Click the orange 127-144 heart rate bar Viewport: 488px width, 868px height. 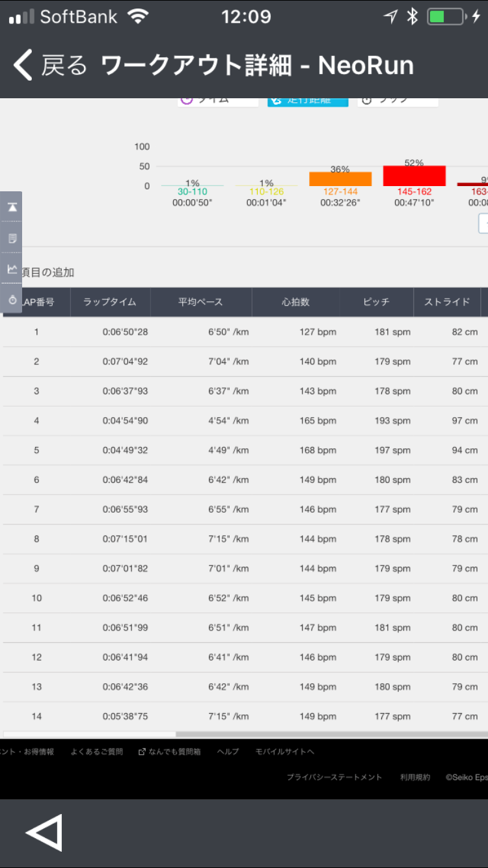[340, 179]
